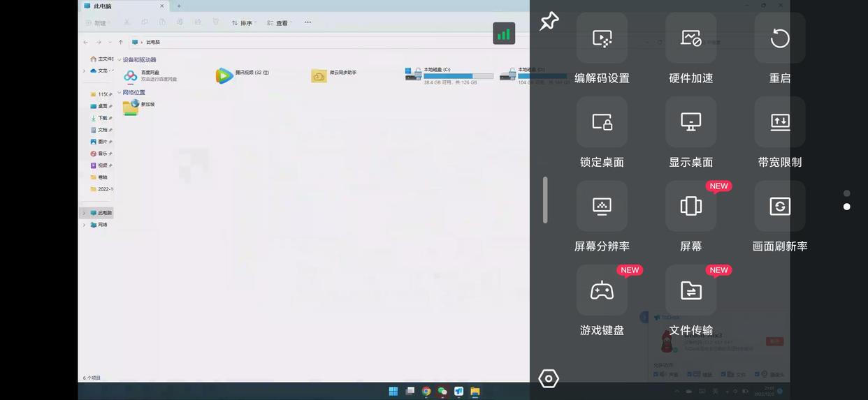
Task: Open 本地磁盘 (C:) drive
Action: point(449,75)
